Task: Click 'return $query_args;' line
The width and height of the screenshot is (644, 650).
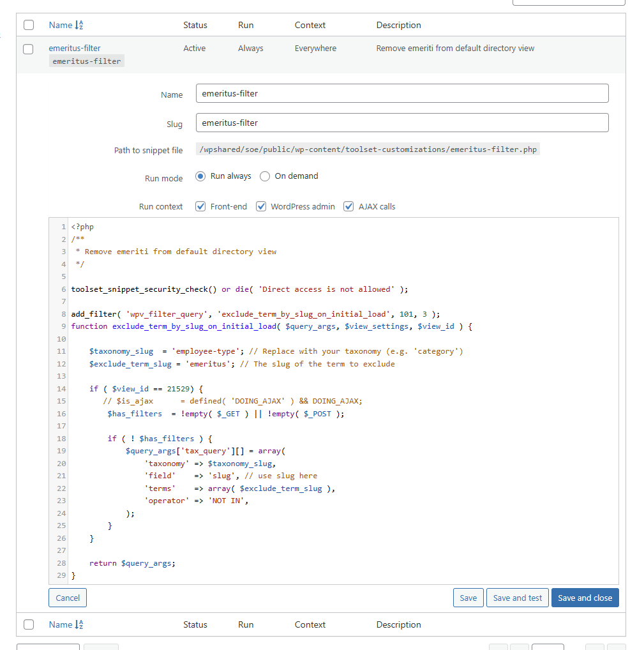Action: (x=132, y=563)
